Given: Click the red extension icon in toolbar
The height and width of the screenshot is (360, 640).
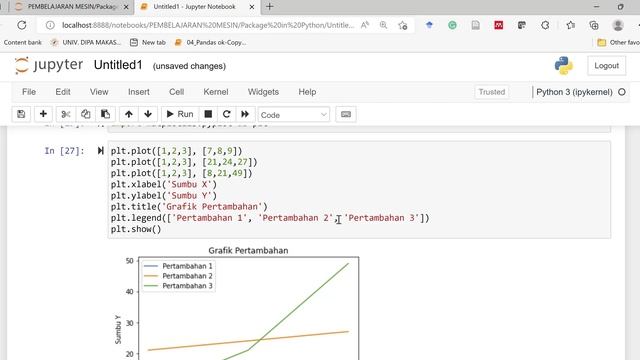Looking at the screenshot, I should tap(498, 25).
